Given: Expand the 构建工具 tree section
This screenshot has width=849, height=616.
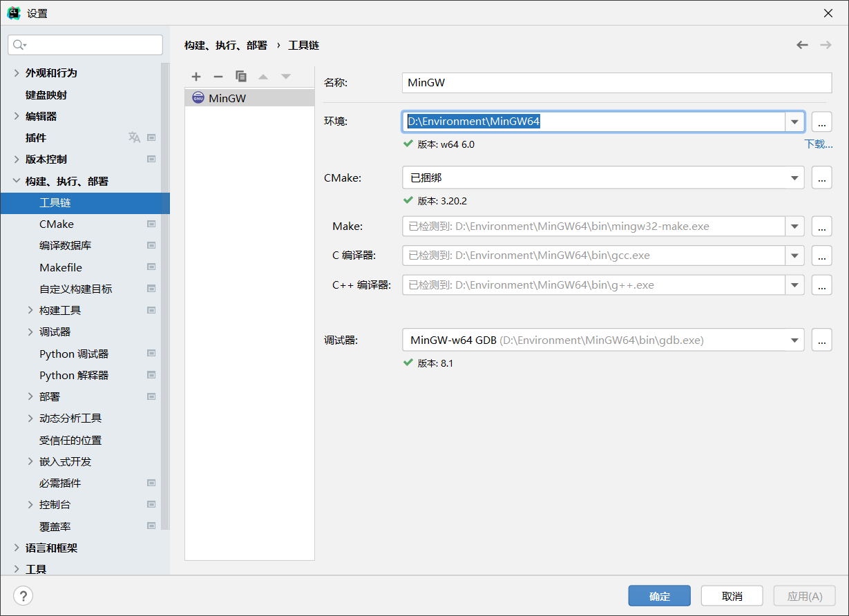Looking at the screenshot, I should pyautogui.click(x=29, y=310).
